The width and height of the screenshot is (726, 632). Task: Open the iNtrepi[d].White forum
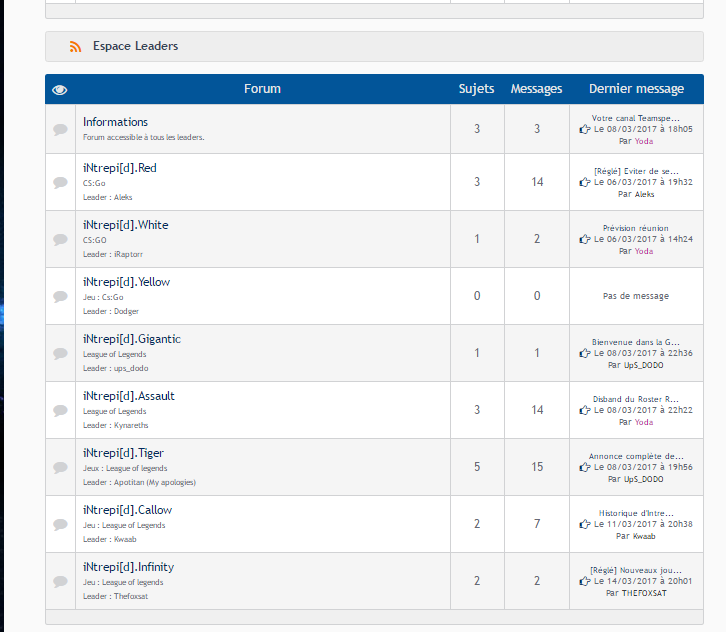(125, 225)
